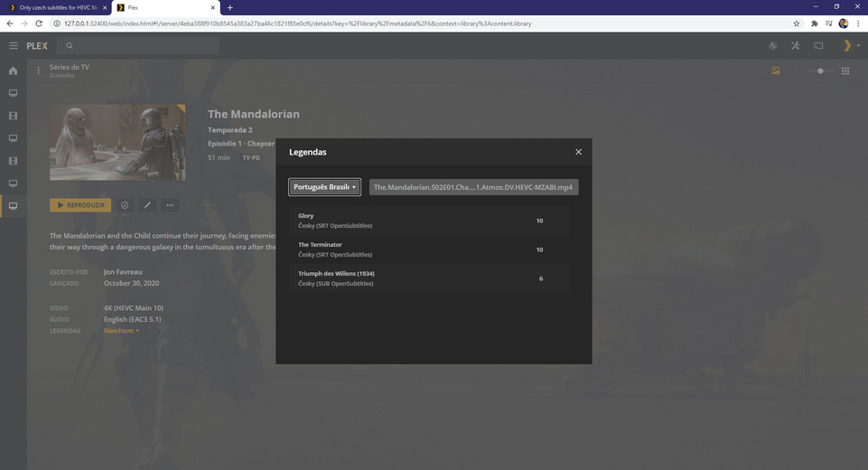
Task: Select The Terminator subtitle result
Action: (x=429, y=249)
